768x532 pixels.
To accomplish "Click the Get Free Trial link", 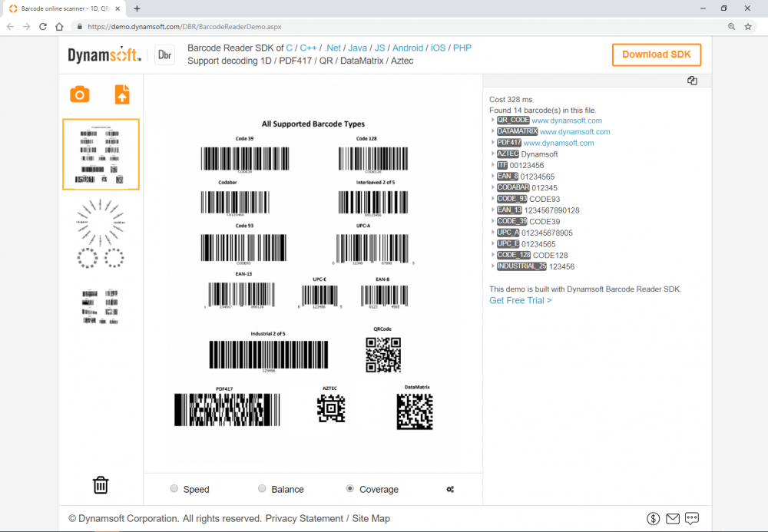I will pyautogui.click(x=520, y=300).
